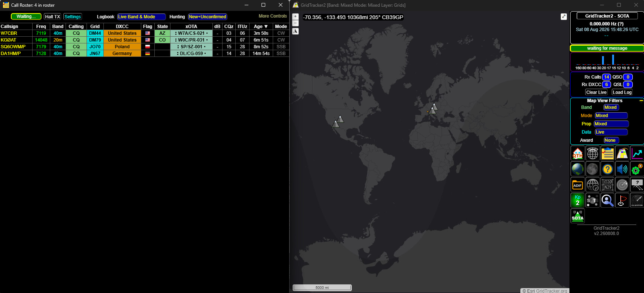The image size is (644, 293).
Task: Click the gray radar target icon
Action: click(622, 185)
